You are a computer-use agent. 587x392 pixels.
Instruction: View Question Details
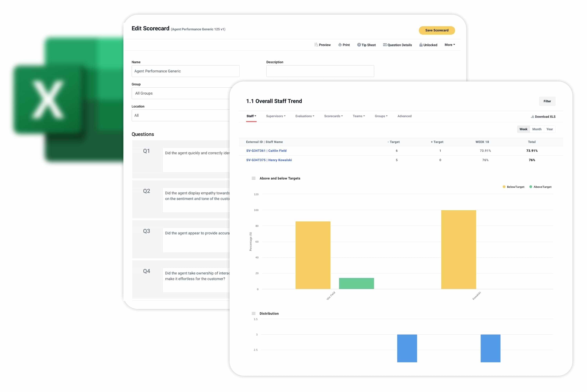(x=397, y=45)
